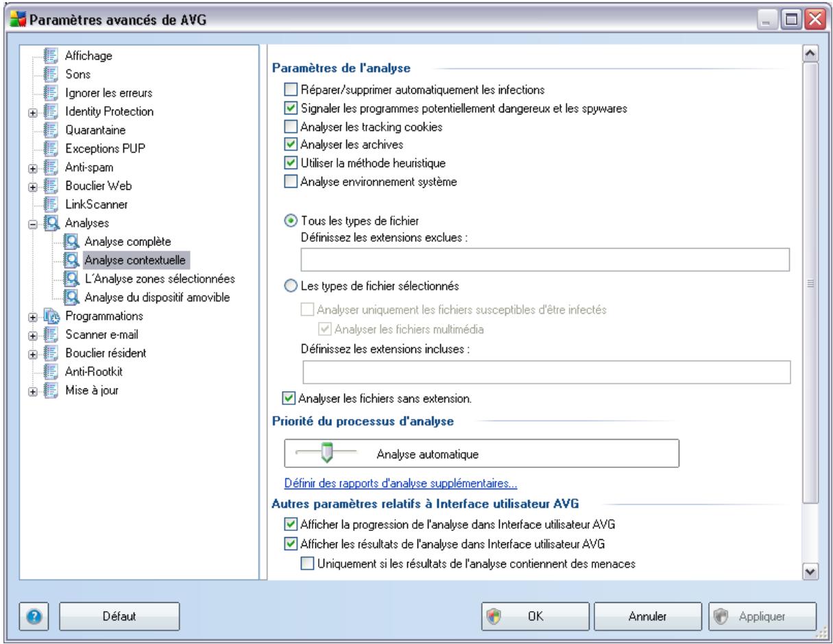This screenshot has width=833, height=644.
Task: Click the Défaut button
Action: [119, 615]
